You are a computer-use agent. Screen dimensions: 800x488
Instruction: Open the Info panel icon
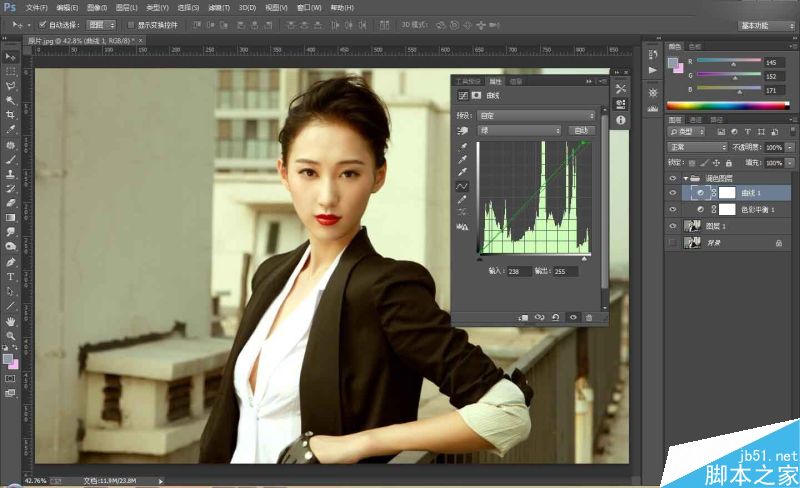(620, 120)
